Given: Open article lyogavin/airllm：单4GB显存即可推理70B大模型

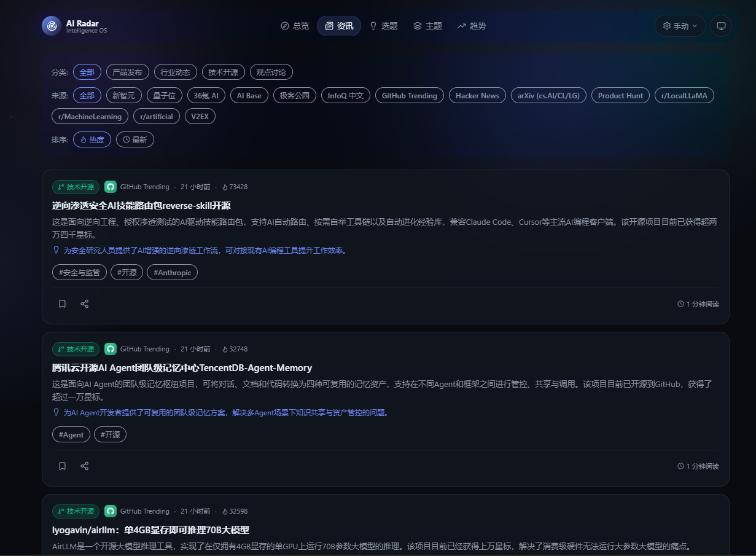Looking at the screenshot, I should tap(150, 530).
